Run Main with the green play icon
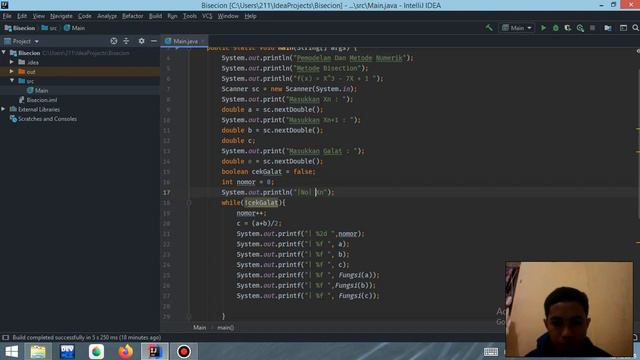Image resolution: width=640 pixels, height=360 pixels. 543,28
